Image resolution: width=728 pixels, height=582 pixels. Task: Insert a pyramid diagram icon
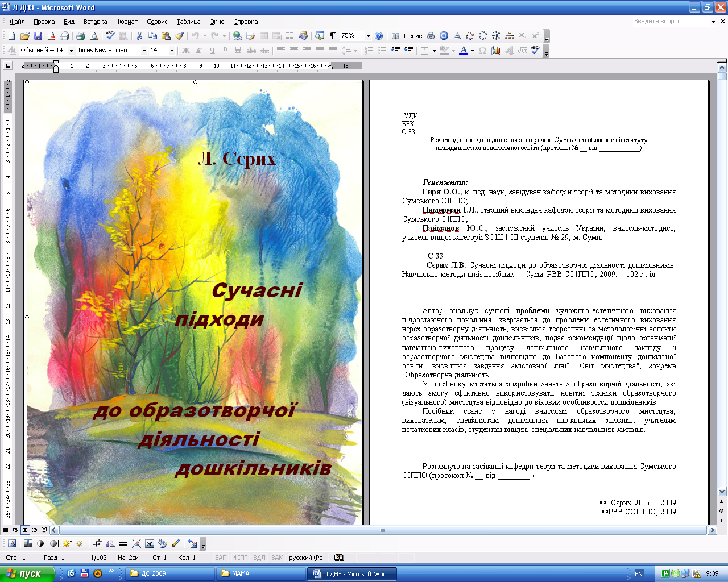(457, 36)
